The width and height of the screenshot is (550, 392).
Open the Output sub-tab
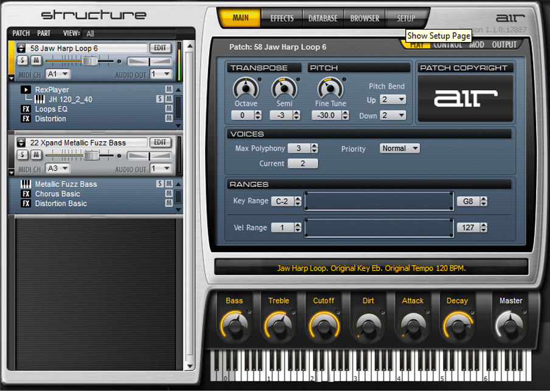504,45
